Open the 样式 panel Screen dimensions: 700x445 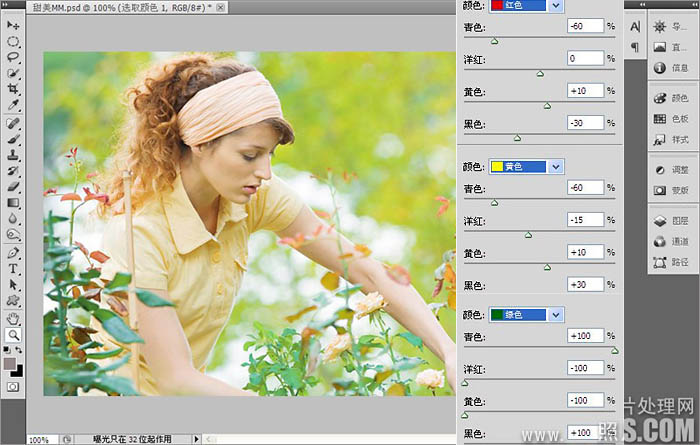point(673,140)
